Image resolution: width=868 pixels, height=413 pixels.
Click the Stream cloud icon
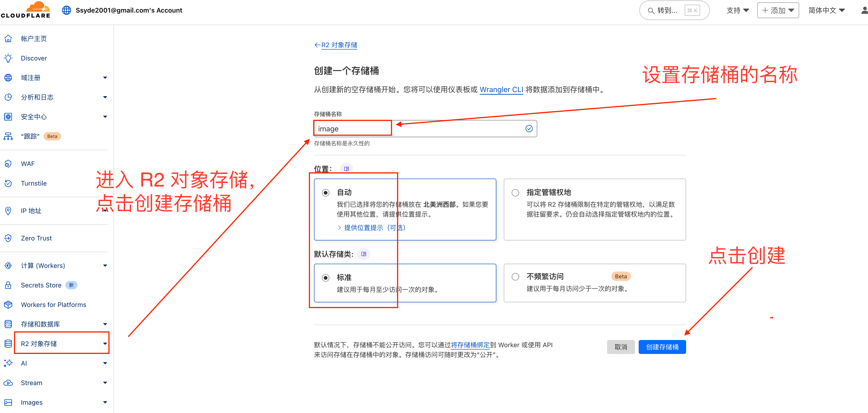pyautogui.click(x=8, y=383)
